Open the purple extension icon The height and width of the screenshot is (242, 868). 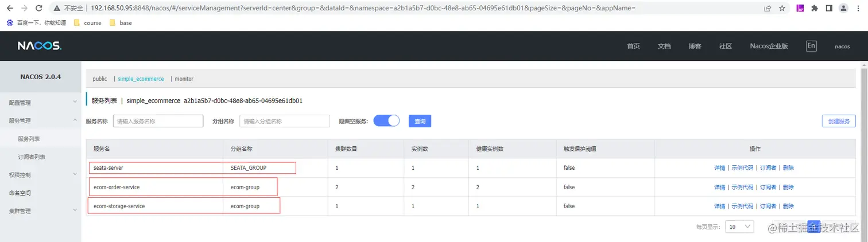click(x=800, y=9)
